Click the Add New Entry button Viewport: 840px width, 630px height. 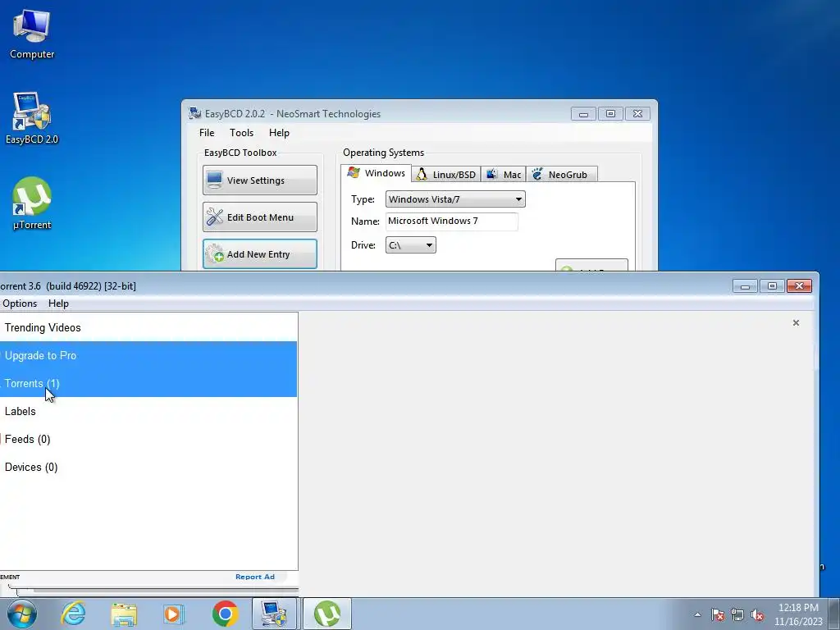(x=260, y=254)
